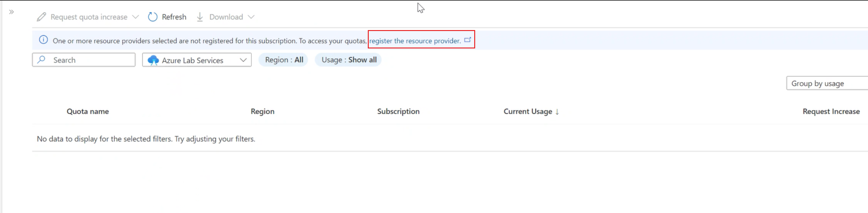Open the Usage : Show all filter
The image size is (868, 213).
point(349,60)
